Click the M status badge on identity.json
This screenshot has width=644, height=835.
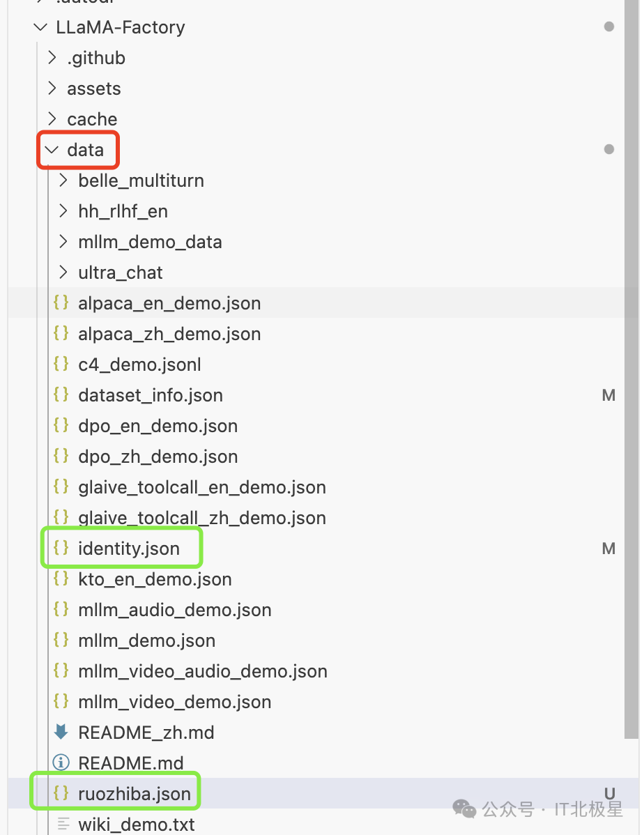[x=609, y=549]
